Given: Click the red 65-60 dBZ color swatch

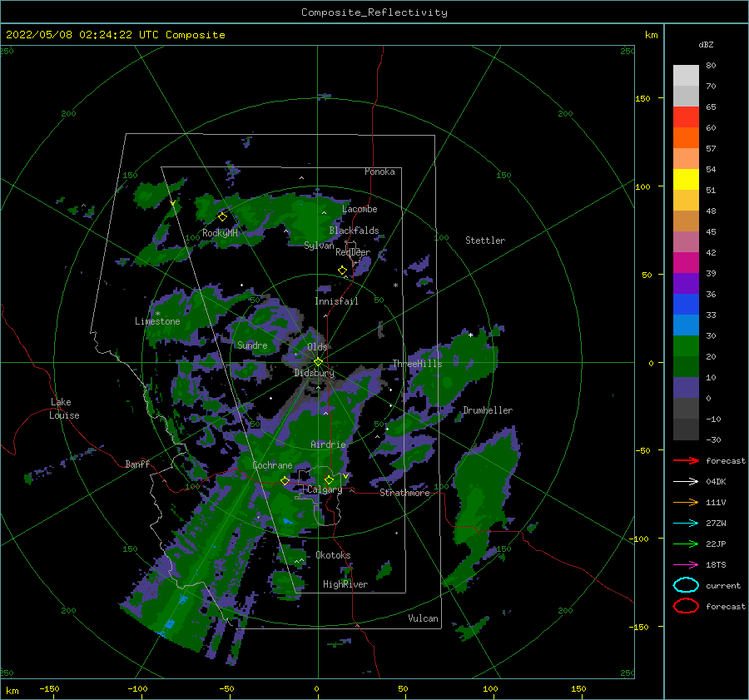Looking at the screenshot, I should 686,117.
